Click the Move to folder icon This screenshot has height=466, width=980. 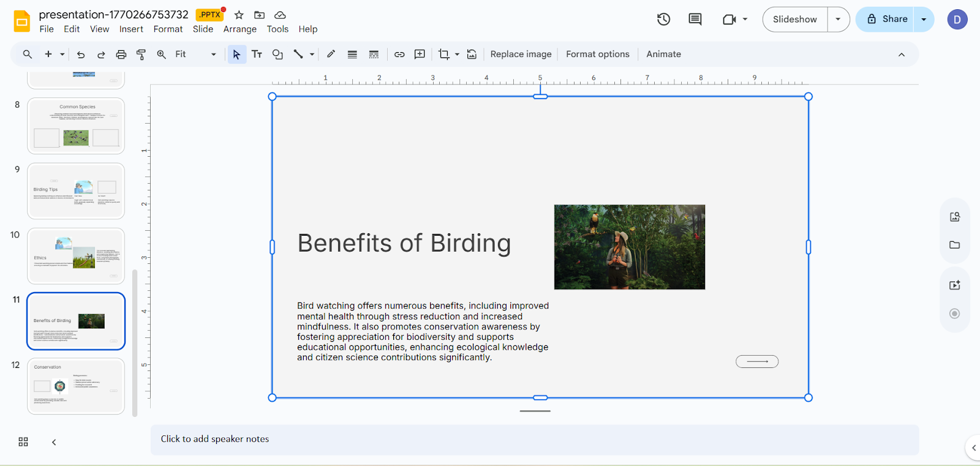point(260,15)
